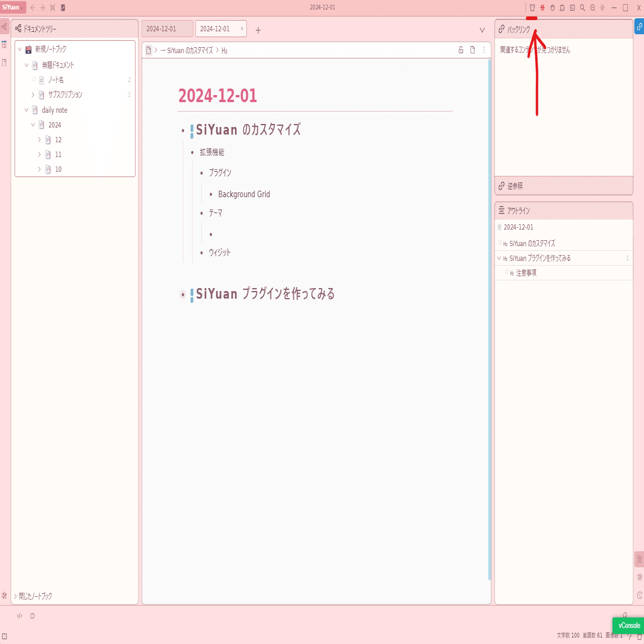Toggle the dark read-only mode icon in title bar
Viewport: 644px width, 644px height.
[x=63, y=8]
